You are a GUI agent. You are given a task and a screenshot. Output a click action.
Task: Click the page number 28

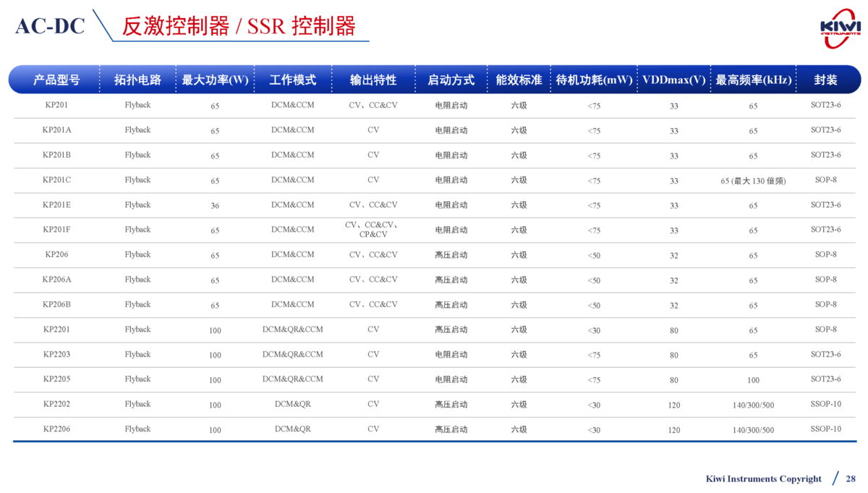[851, 479]
